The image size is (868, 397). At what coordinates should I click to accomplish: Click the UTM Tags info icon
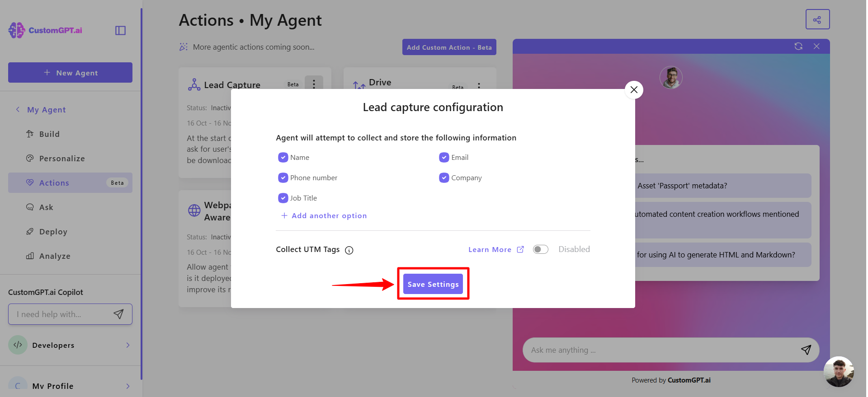(x=349, y=250)
